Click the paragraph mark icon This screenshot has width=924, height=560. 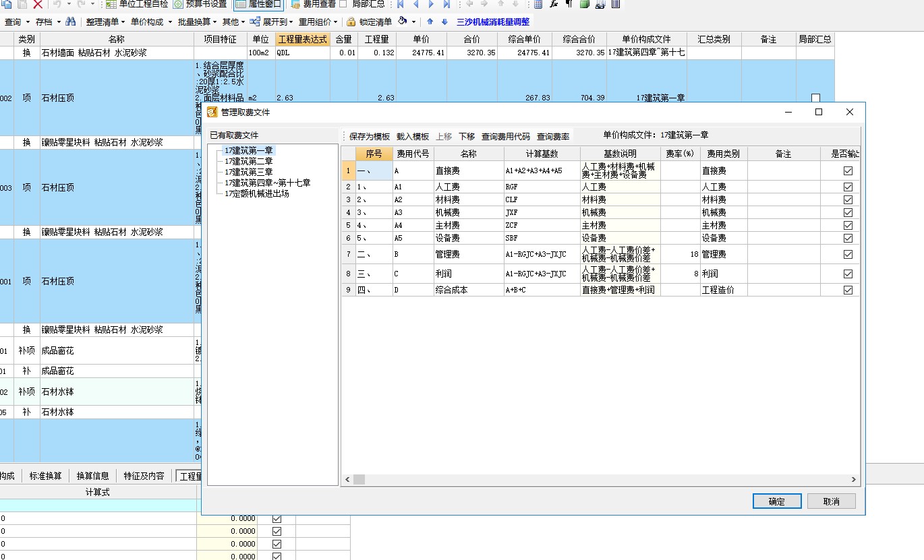(x=569, y=4)
